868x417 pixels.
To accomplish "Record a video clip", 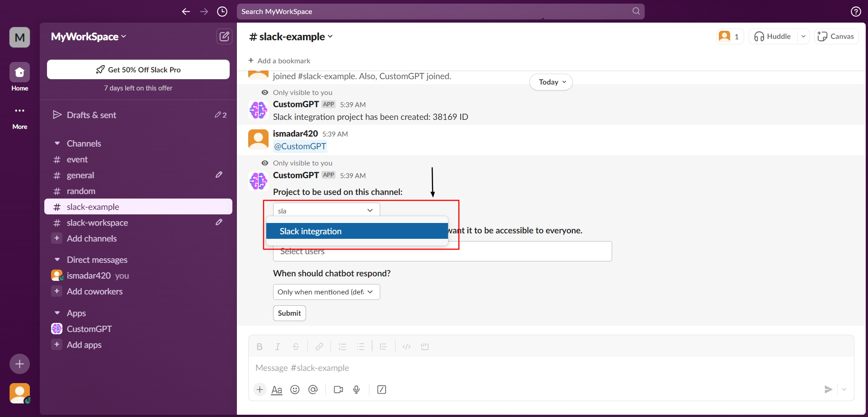I will 338,389.
